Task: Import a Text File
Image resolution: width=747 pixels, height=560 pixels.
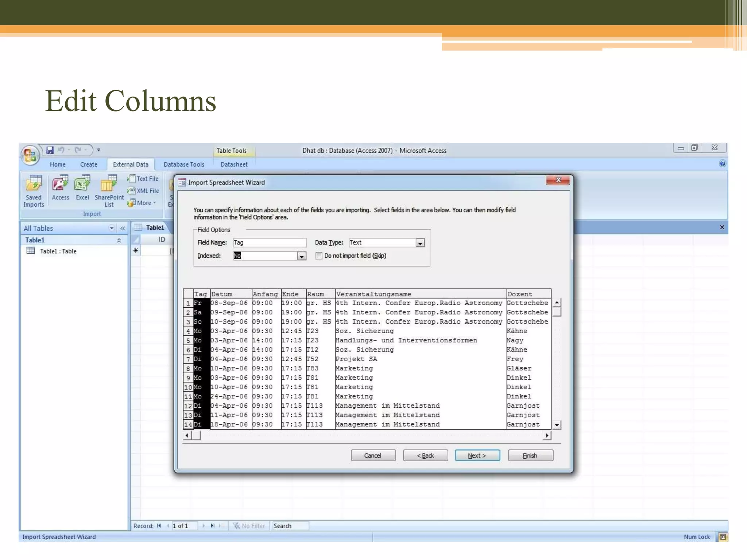Action: 143,179
